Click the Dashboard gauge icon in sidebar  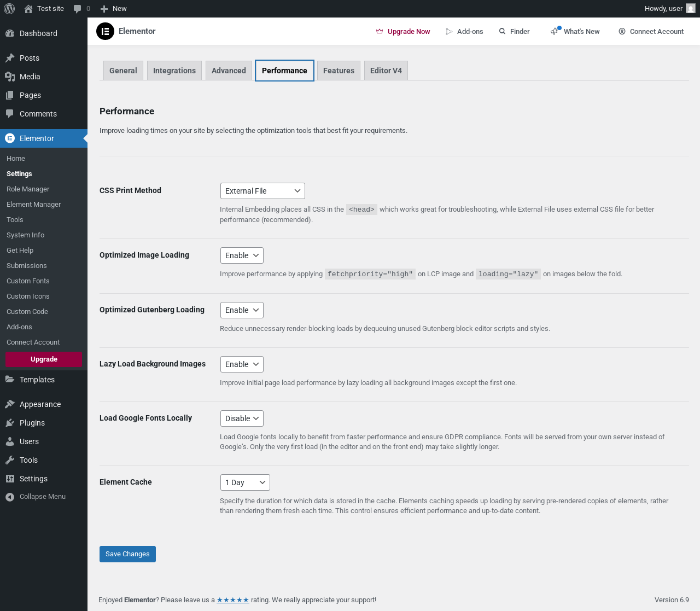coord(10,33)
